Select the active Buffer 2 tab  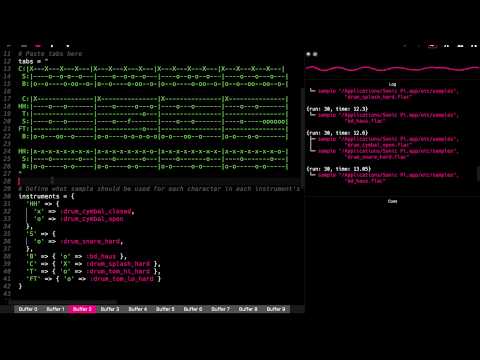click(82, 309)
